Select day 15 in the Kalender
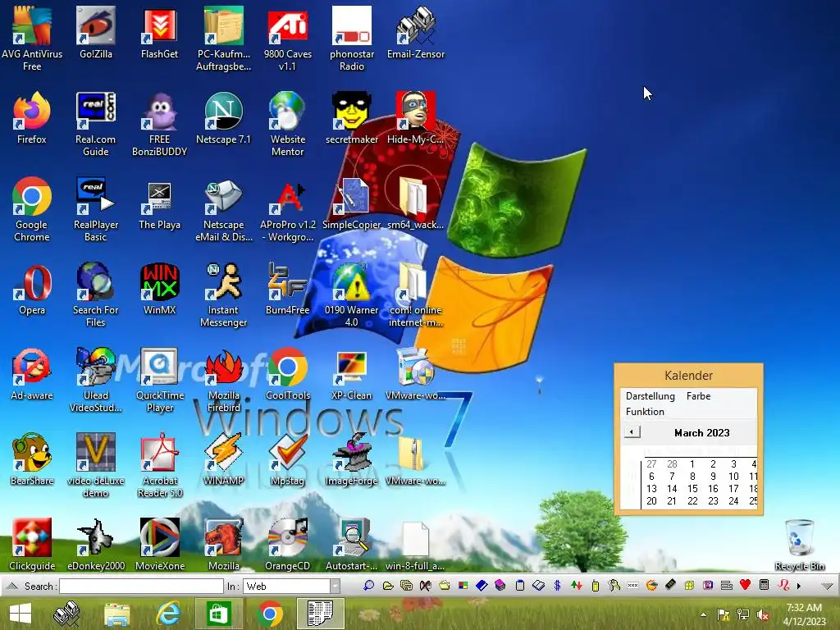840x630 pixels. 692,489
